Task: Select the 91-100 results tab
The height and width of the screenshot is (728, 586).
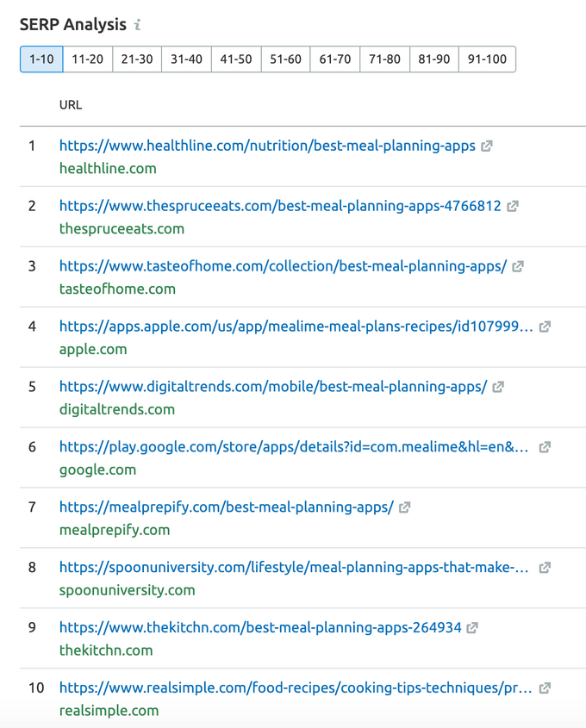Action: 487,59
